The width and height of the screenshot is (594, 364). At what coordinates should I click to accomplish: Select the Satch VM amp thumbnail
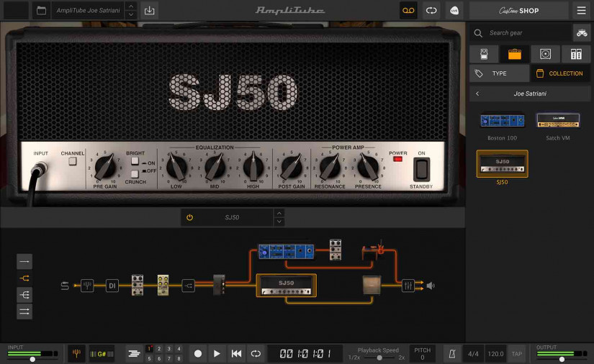(558, 121)
